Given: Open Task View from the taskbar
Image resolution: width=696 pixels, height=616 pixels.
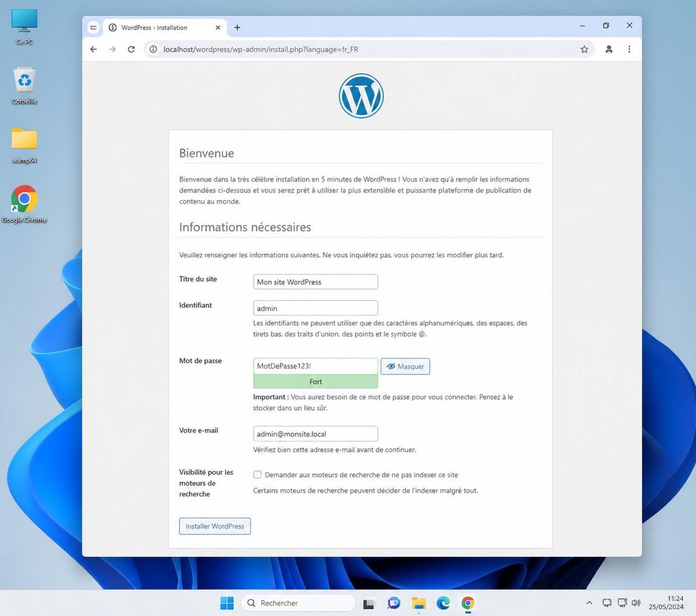Looking at the screenshot, I should [x=369, y=603].
